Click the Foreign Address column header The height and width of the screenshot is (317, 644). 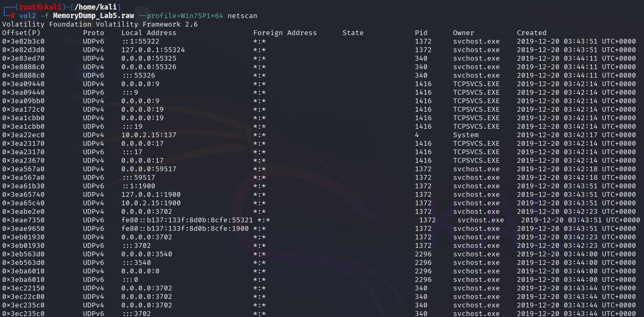click(x=285, y=33)
